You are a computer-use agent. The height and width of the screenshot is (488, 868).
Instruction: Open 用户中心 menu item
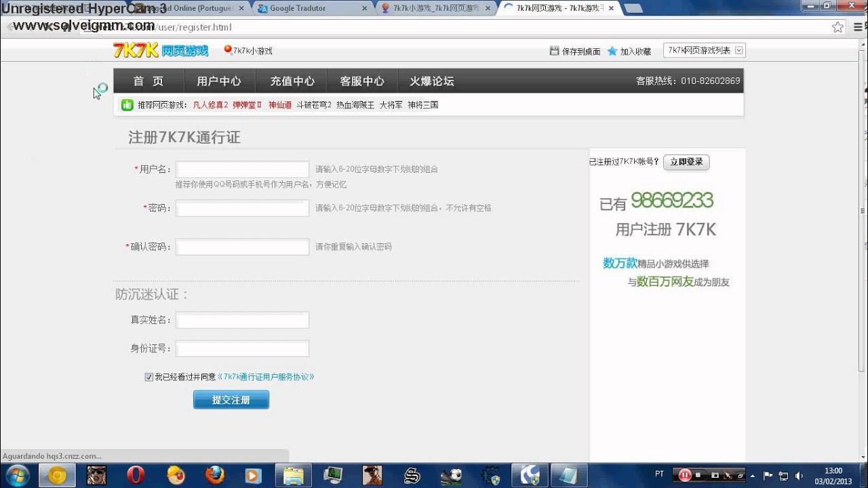219,81
